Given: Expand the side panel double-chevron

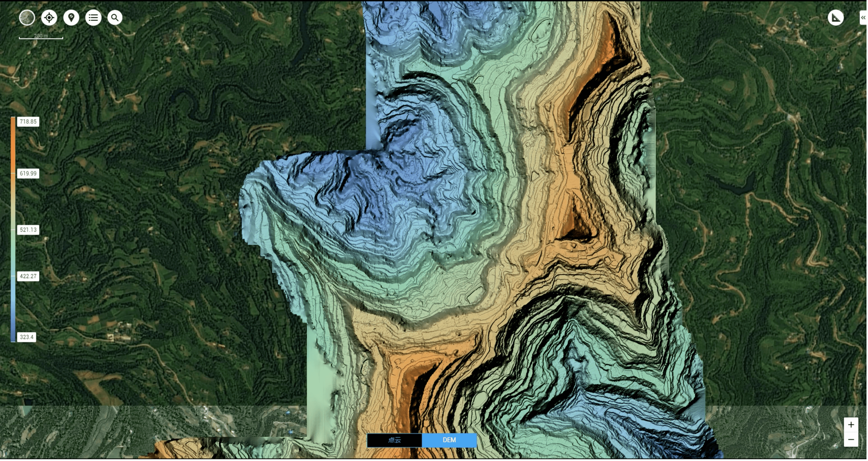Looking at the screenshot, I should coord(863,17).
